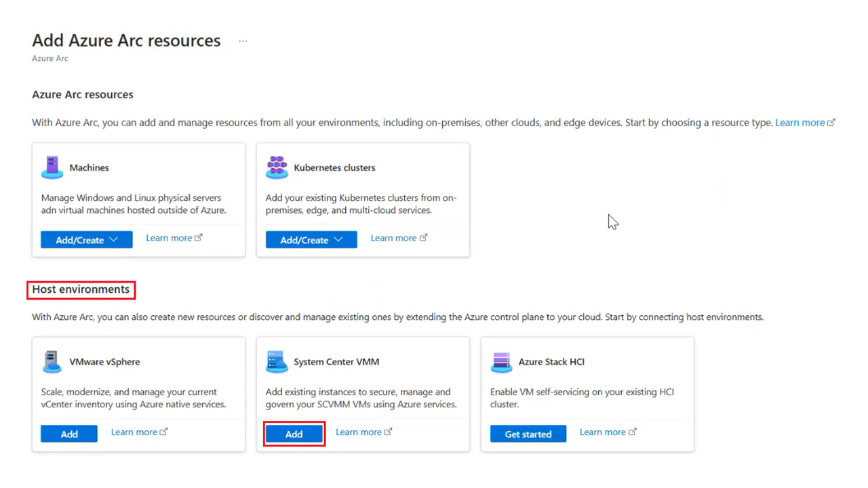Click the System Center VMM icon

(277, 362)
